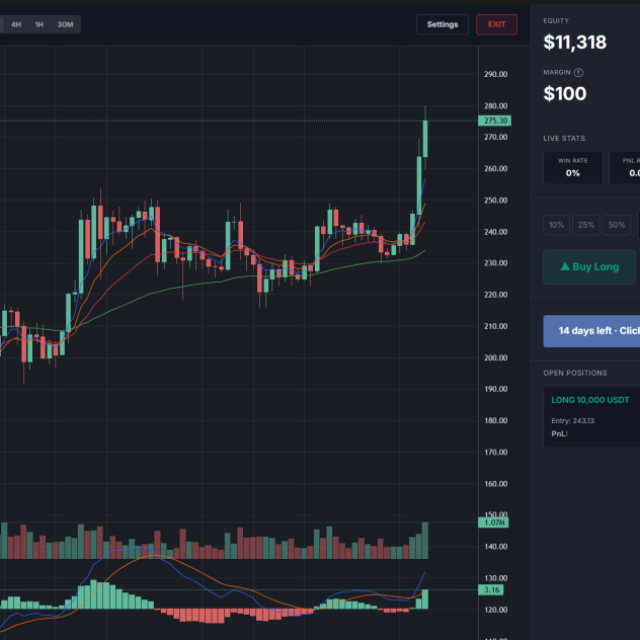Switch chart to 30M timeframe
This screenshot has height=640, width=640.
tap(65, 24)
